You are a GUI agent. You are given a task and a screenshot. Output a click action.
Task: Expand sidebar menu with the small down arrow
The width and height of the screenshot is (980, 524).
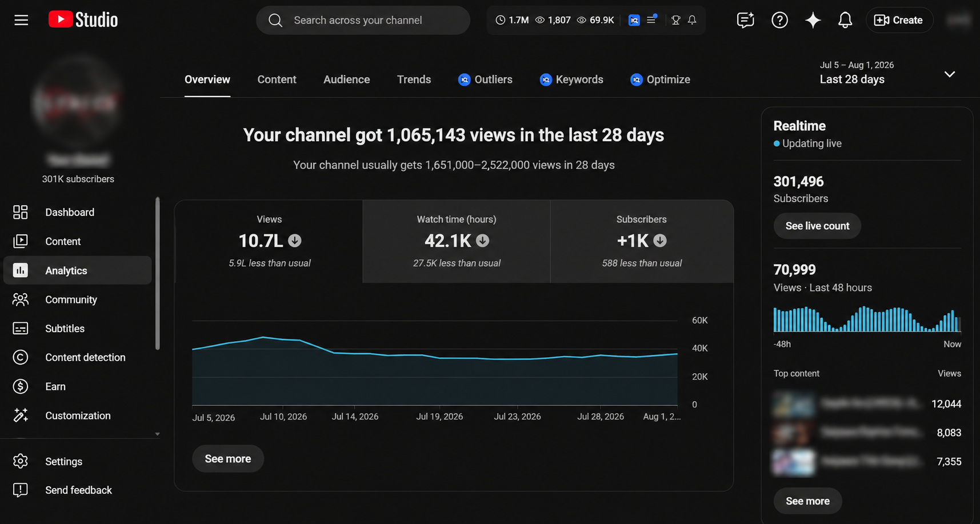point(157,434)
